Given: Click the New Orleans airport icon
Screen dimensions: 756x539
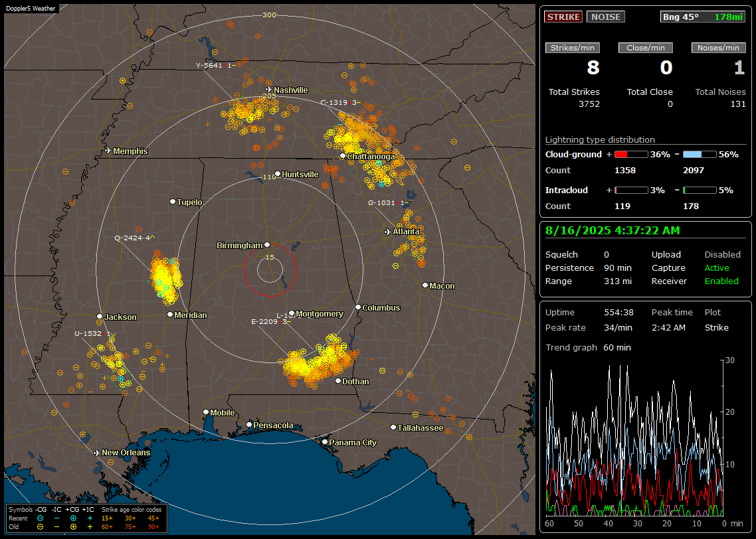Looking at the screenshot, I should point(96,453).
